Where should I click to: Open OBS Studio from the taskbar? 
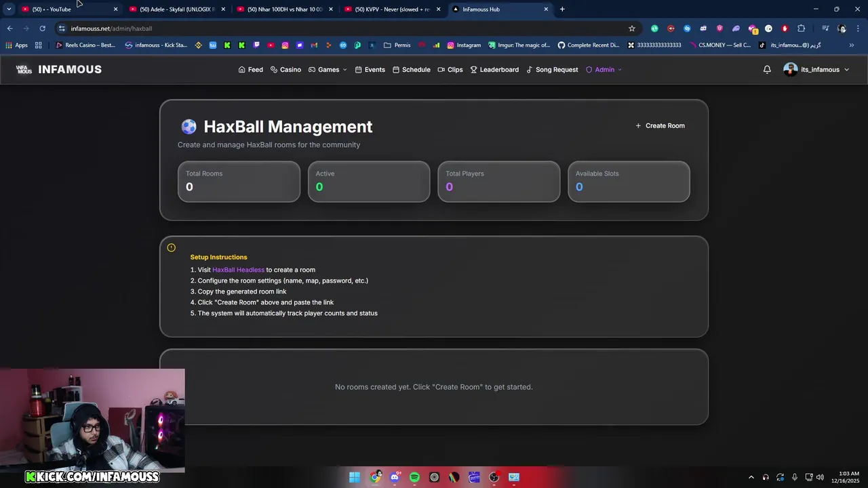coord(494,477)
